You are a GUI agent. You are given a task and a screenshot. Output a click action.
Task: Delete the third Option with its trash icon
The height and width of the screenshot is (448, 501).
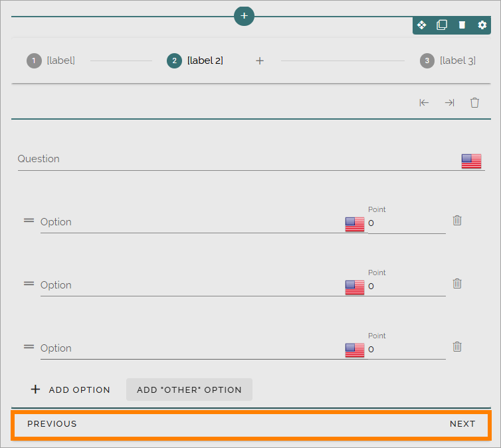tap(457, 347)
